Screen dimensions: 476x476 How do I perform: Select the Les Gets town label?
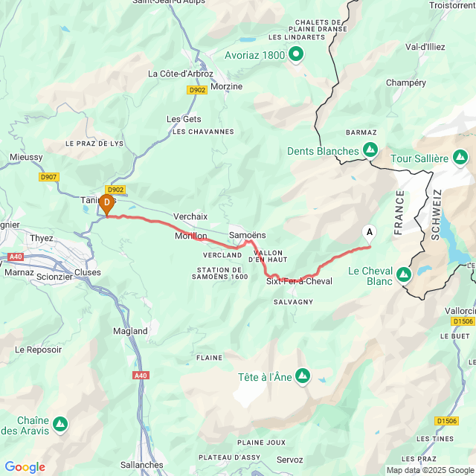coord(184,119)
